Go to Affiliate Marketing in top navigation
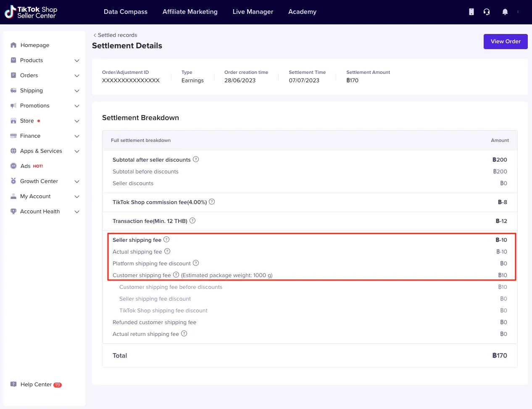Viewport: 532px width, 409px height. point(190,12)
